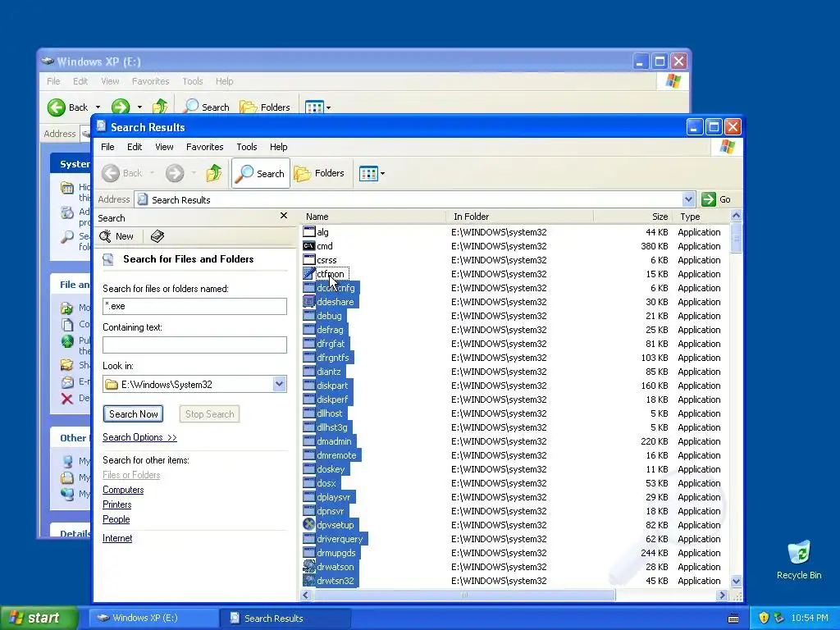Select the driverquery file name
This screenshot has height=630, width=840.
[x=340, y=539]
